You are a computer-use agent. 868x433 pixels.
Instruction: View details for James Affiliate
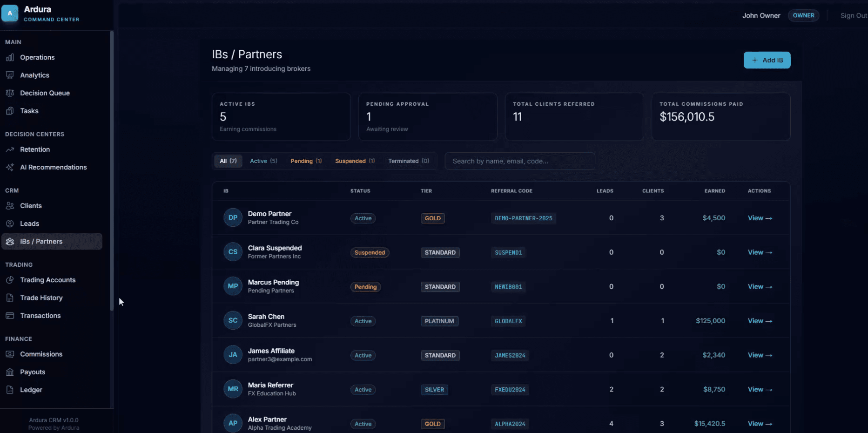[x=760, y=355]
